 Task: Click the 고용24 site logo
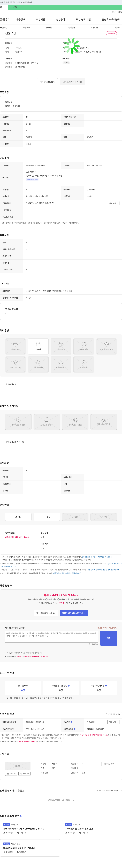tap(5, 20)
